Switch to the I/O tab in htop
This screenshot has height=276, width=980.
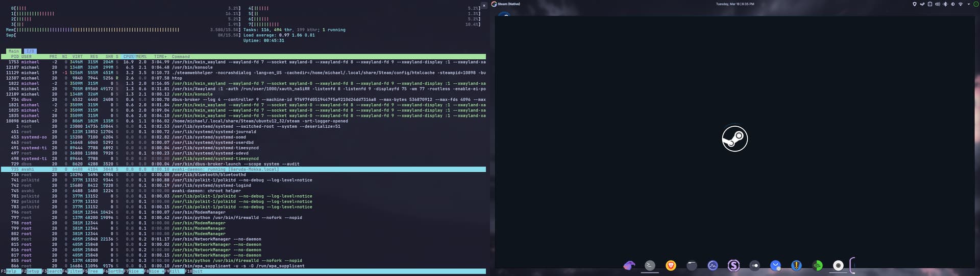coord(30,51)
